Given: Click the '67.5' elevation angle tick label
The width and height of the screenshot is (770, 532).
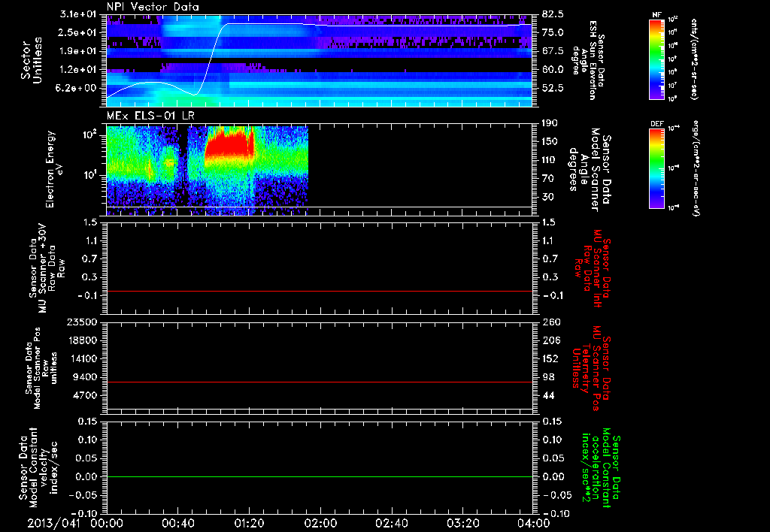Looking at the screenshot, I should [x=553, y=51].
